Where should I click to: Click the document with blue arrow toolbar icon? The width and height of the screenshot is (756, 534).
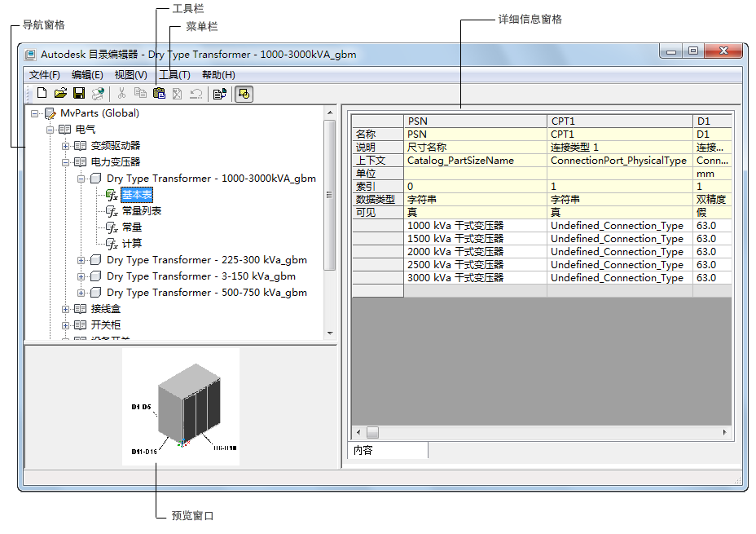coord(220,94)
